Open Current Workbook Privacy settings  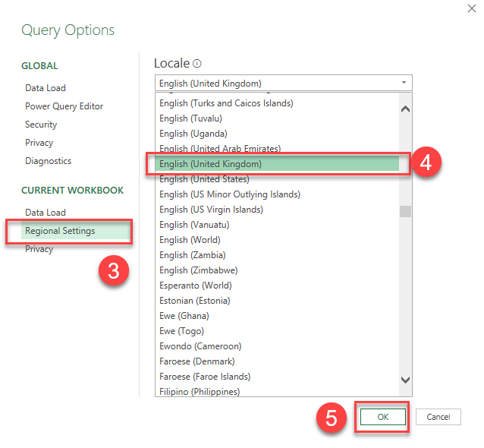point(39,249)
